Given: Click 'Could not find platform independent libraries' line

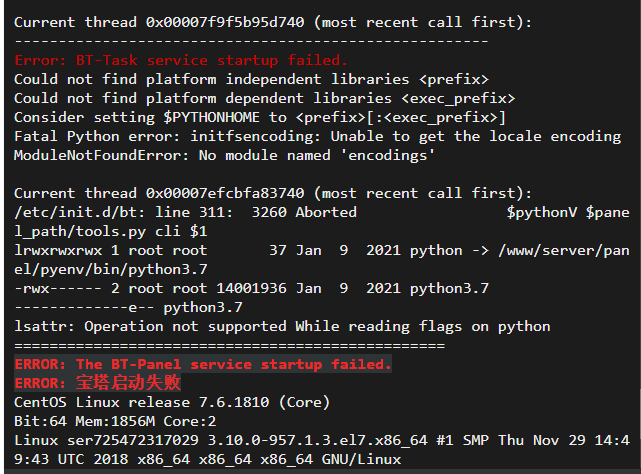Looking at the screenshot, I should [x=251, y=79].
